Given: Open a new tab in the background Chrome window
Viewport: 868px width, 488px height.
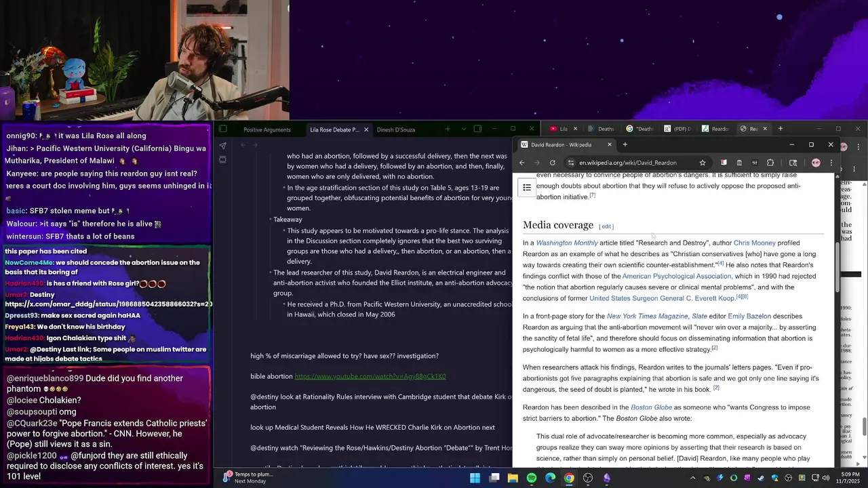Looking at the screenshot, I should point(781,129).
